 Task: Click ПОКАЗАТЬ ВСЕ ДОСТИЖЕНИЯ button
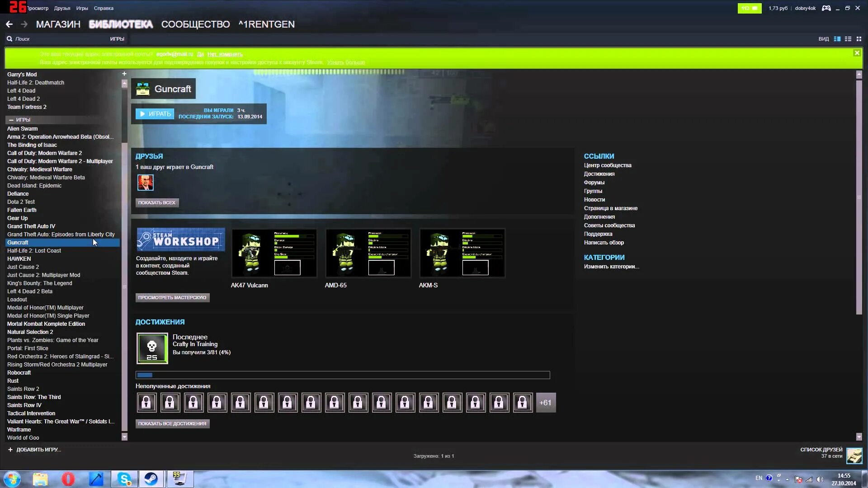pos(172,423)
